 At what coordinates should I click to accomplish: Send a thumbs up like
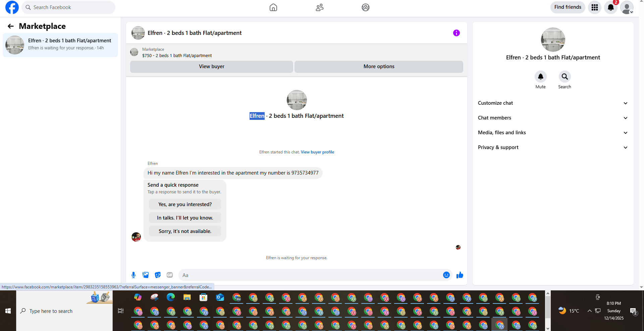coord(460,275)
